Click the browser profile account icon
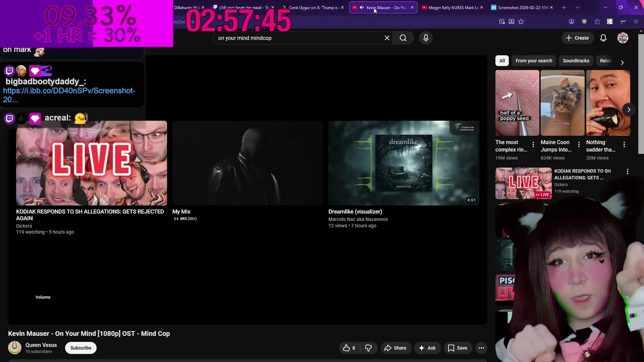 (x=571, y=22)
